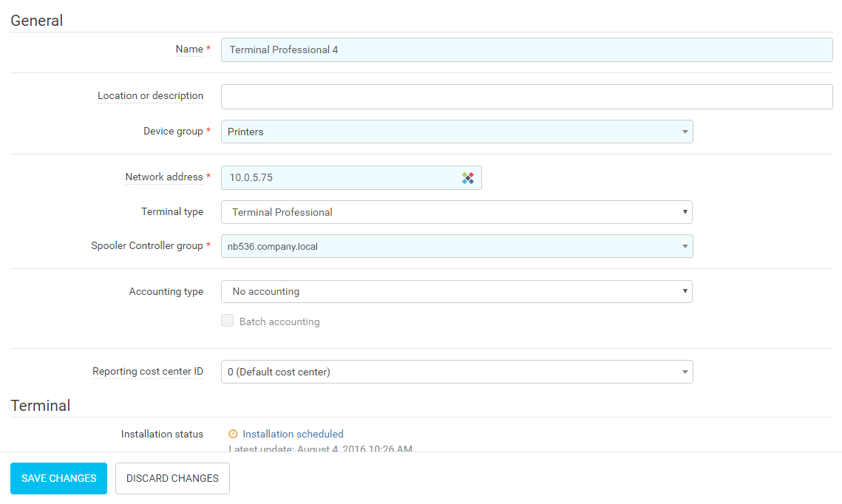Click the Spooler Controller group label

(x=147, y=246)
